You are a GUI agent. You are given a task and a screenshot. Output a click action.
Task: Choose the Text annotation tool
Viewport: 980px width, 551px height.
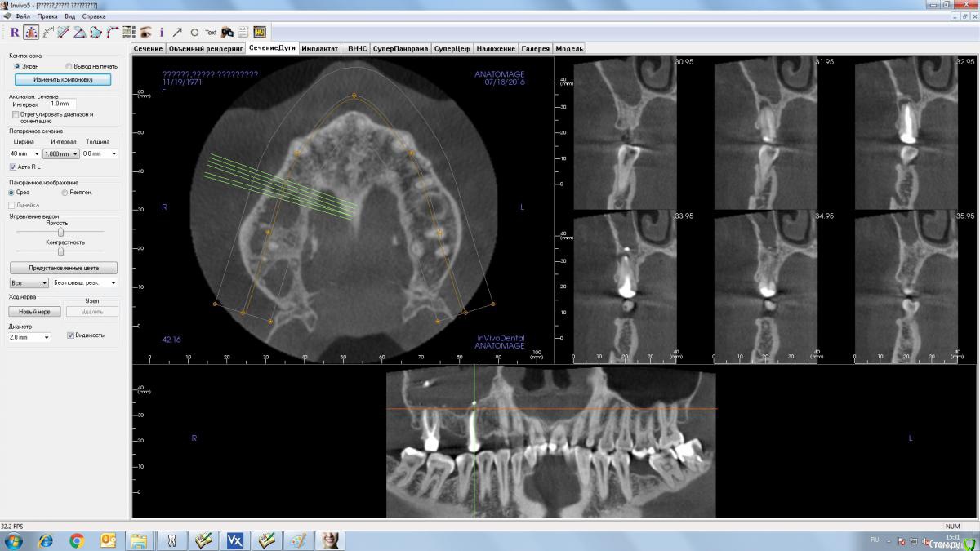(x=211, y=33)
